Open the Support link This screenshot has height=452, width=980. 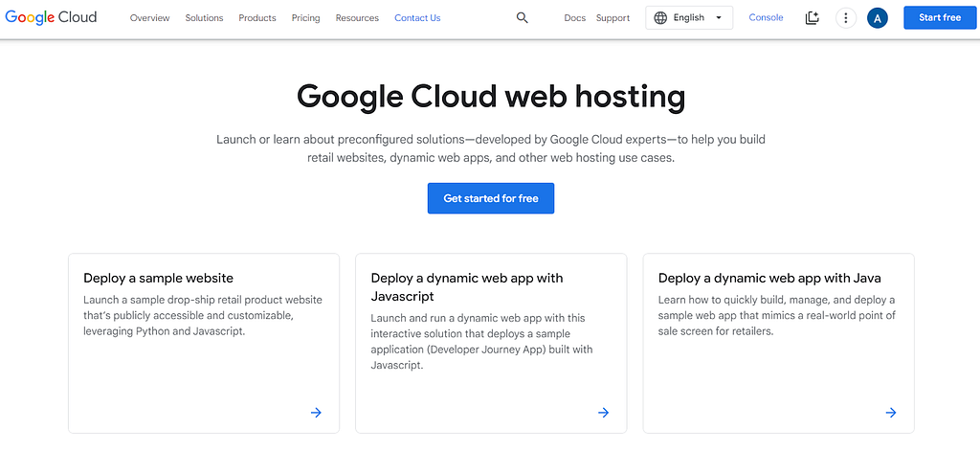(612, 17)
